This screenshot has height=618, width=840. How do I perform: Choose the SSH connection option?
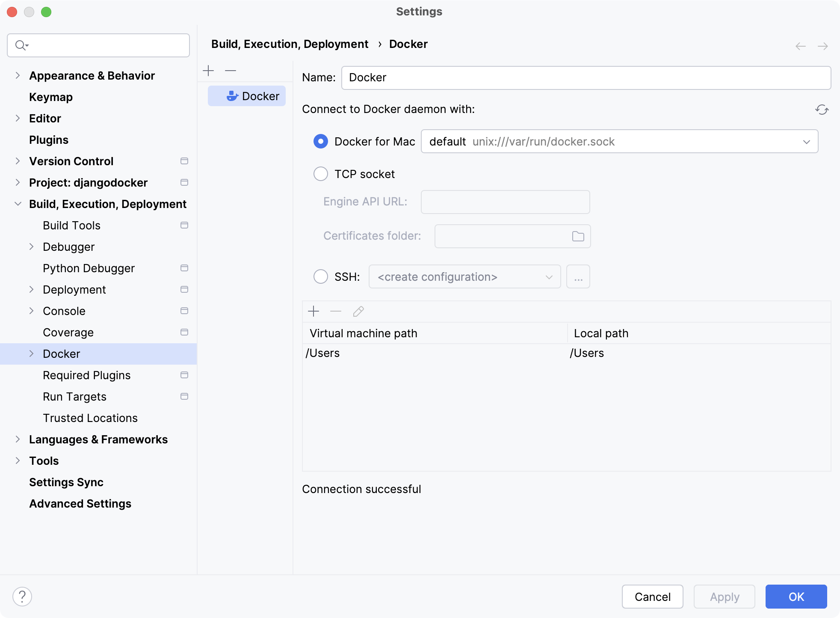320,276
